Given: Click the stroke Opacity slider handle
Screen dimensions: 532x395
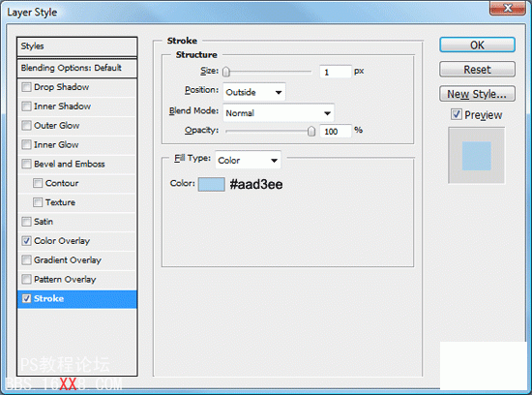Looking at the screenshot, I should point(311,131).
